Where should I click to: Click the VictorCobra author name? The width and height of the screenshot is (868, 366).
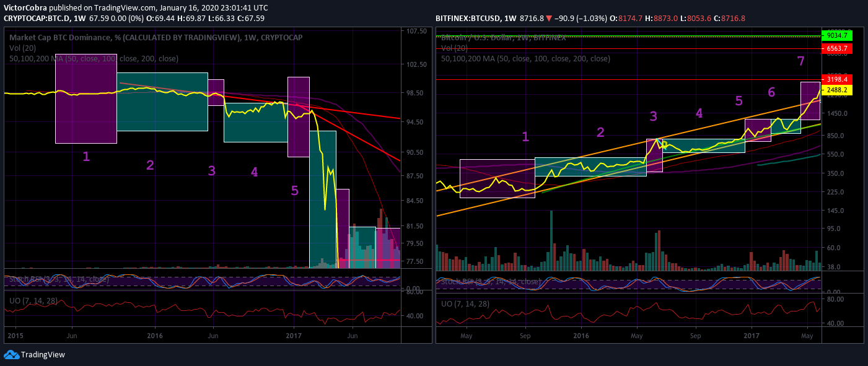(25, 8)
